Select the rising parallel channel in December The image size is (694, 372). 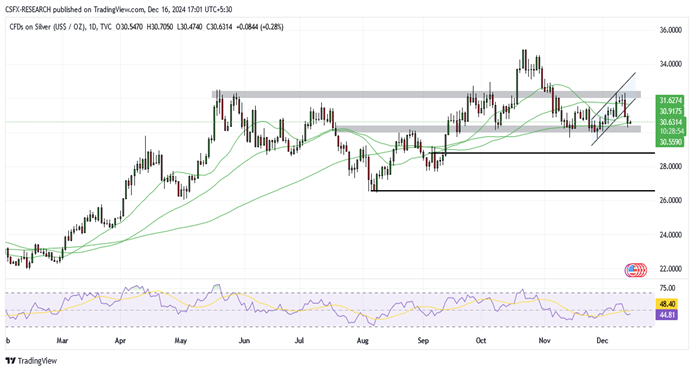pos(614,109)
